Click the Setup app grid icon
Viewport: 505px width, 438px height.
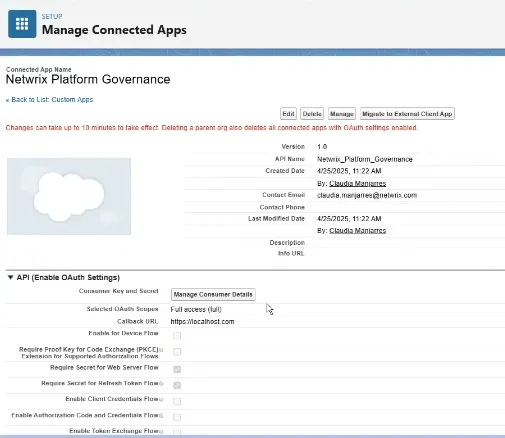click(22, 24)
